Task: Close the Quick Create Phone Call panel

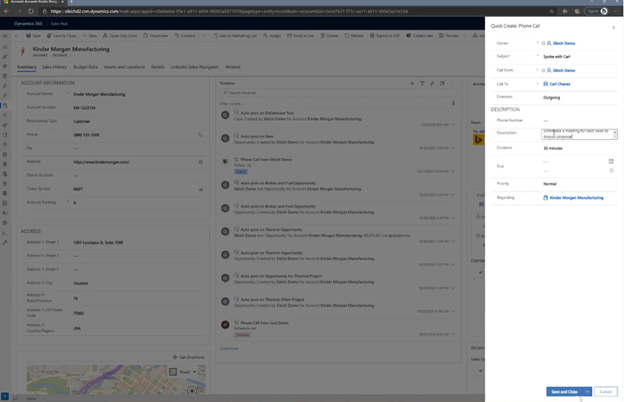Action: (613, 27)
